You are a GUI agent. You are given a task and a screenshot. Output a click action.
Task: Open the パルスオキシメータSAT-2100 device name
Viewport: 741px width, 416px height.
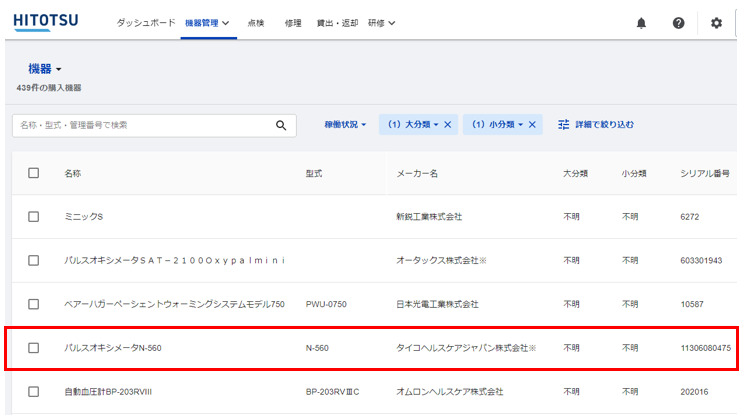click(x=175, y=260)
